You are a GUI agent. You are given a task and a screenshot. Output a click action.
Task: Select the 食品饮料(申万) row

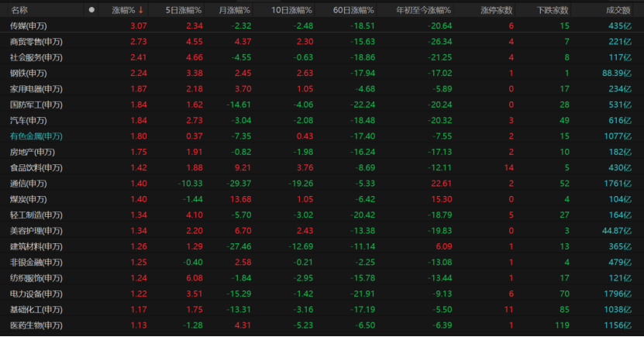point(322,167)
